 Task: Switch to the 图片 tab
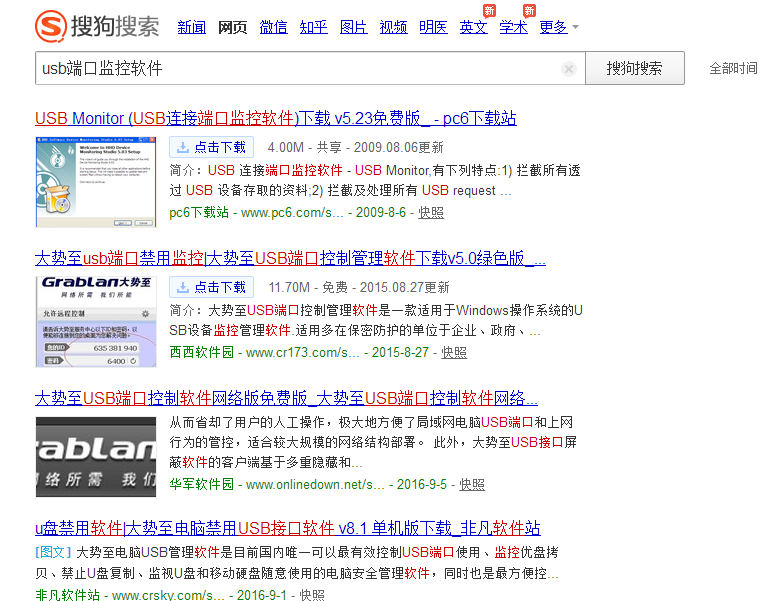point(353,27)
